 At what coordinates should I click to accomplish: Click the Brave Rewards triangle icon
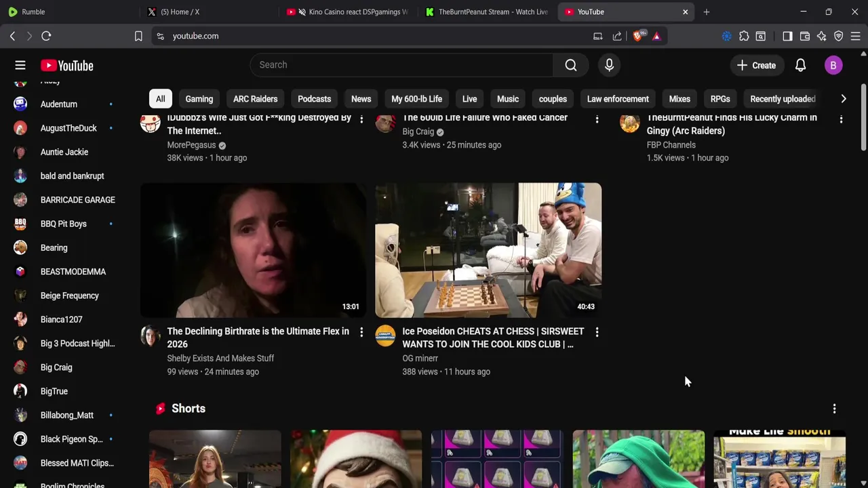(656, 36)
